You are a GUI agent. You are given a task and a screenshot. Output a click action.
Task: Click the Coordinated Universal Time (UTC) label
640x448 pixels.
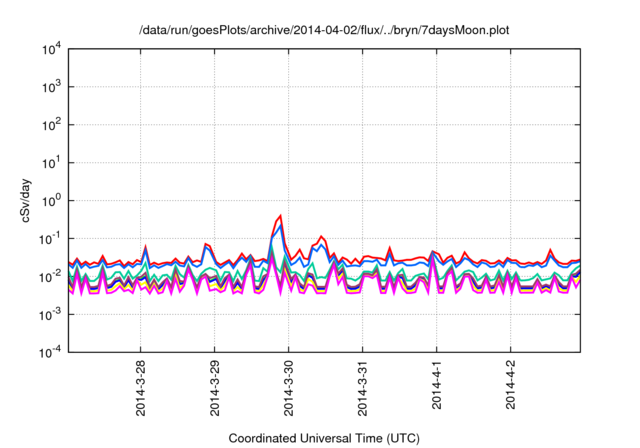(x=324, y=439)
